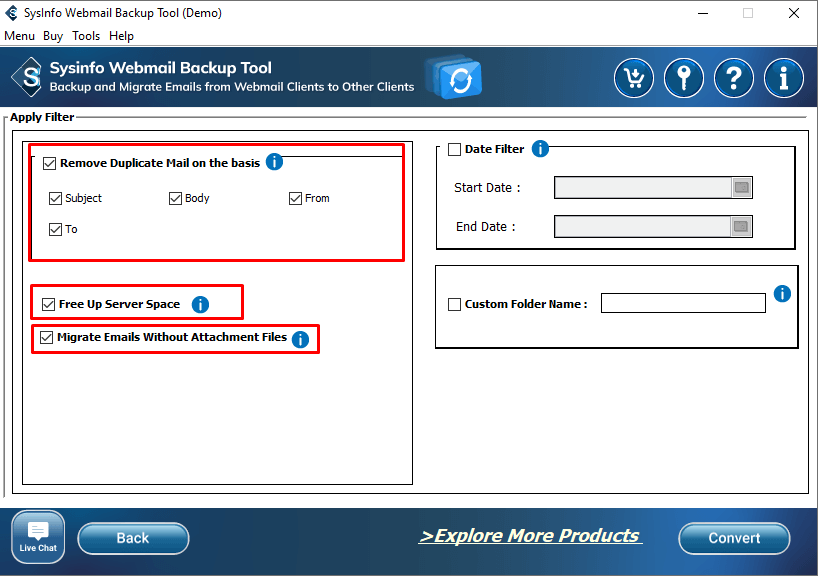
Task: Click the End Date input field
Action: [642, 226]
